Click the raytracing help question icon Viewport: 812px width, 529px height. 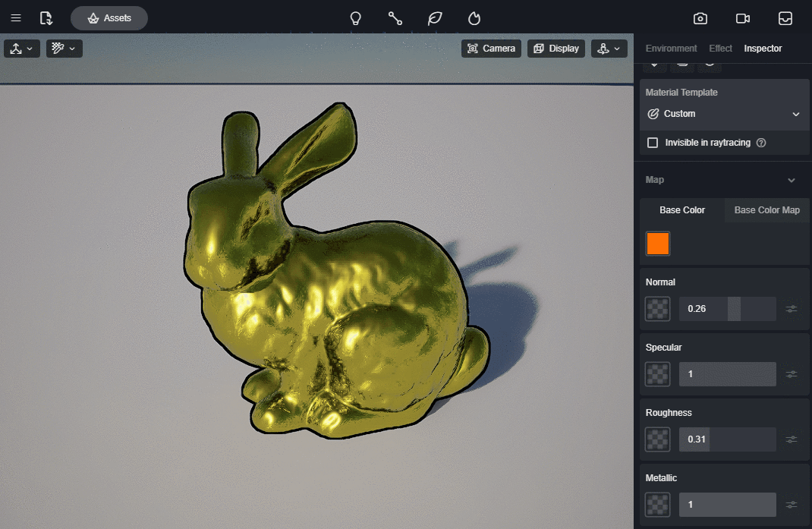(x=760, y=143)
